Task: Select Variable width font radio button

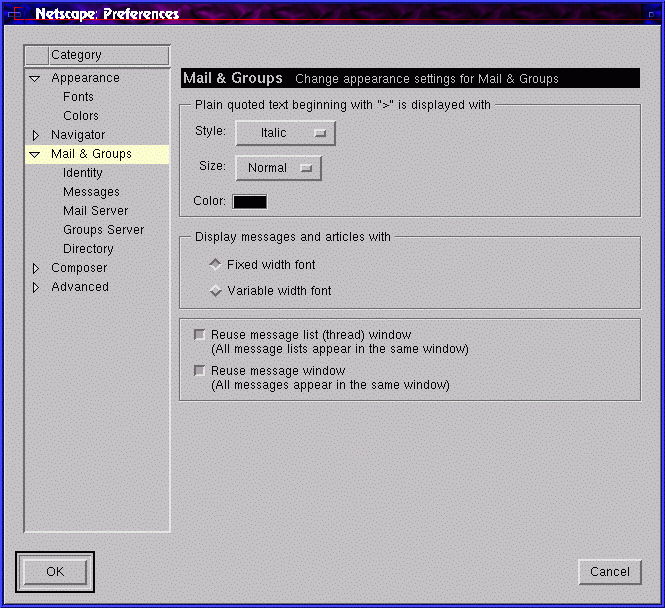Action: pos(215,291)
